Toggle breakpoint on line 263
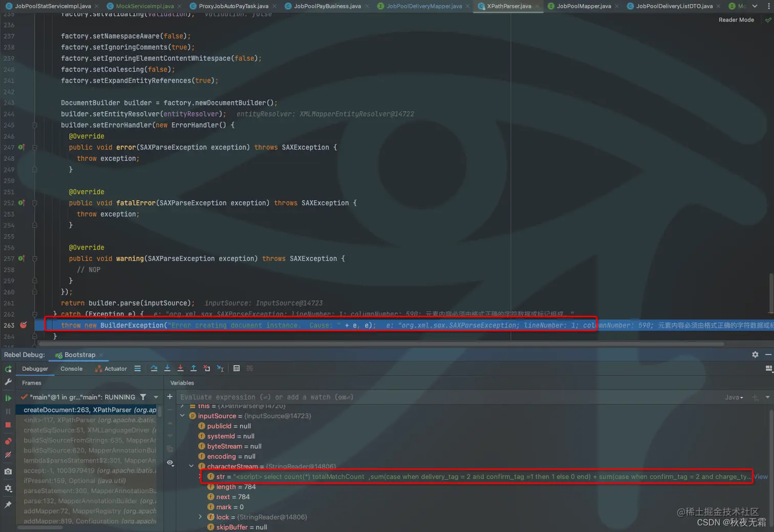The height and width of the screenshot is (532, 774). pyautogui.click(x=23, y=325)
